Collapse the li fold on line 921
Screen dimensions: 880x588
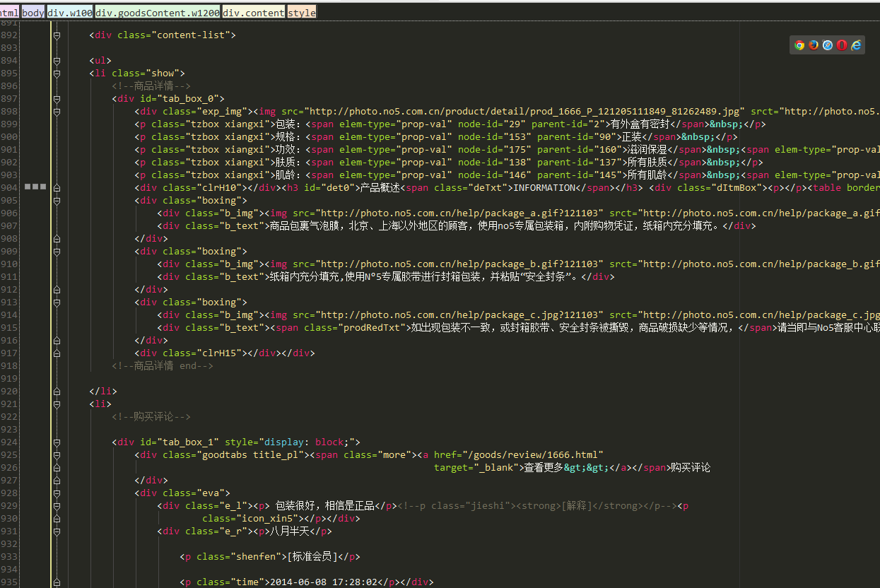[57, 404]
